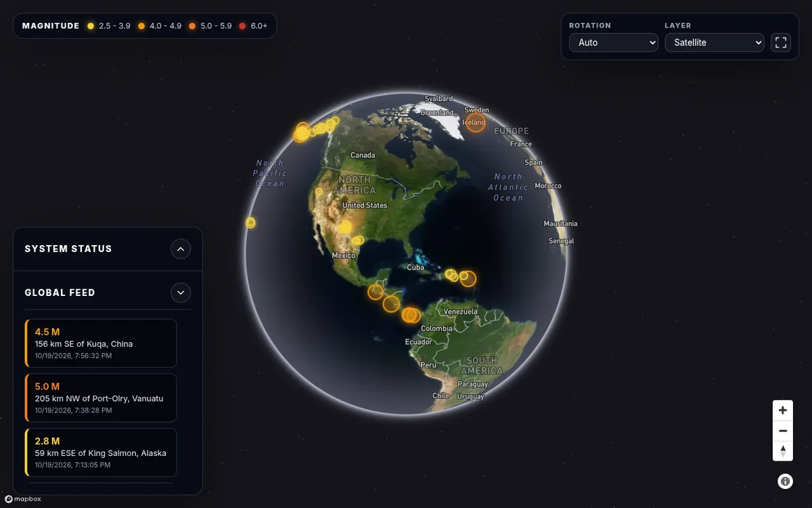Image resolution: width=812 pixels, height=508 pixels.
Task: Click the North Atlantic Ocean label
Action: pyautogui.click(x=508, y=187)
